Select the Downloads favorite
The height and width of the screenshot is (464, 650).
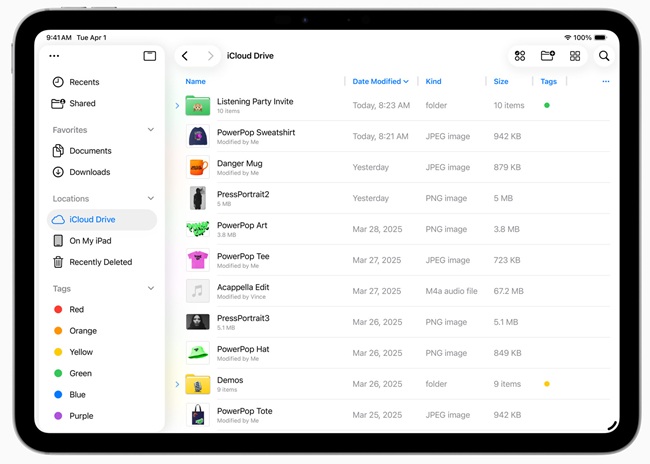tap(89, 172)
